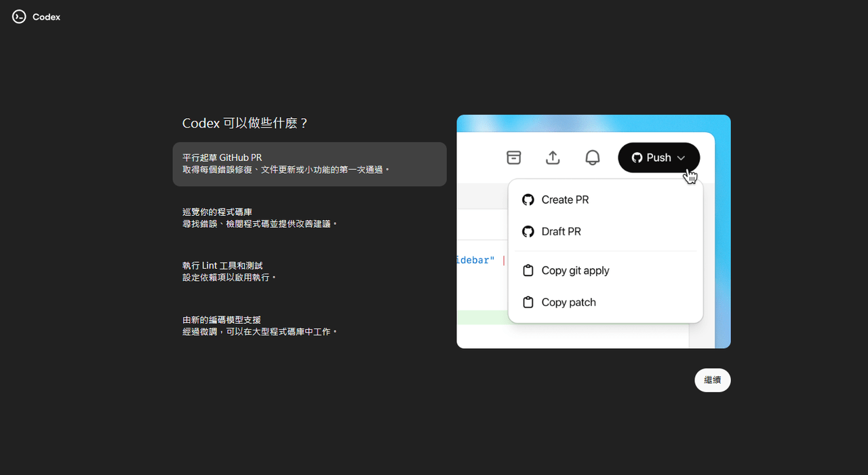Expand the Push dropdown via its chevron arrow
868x475 pixels.
coord(680,157)
